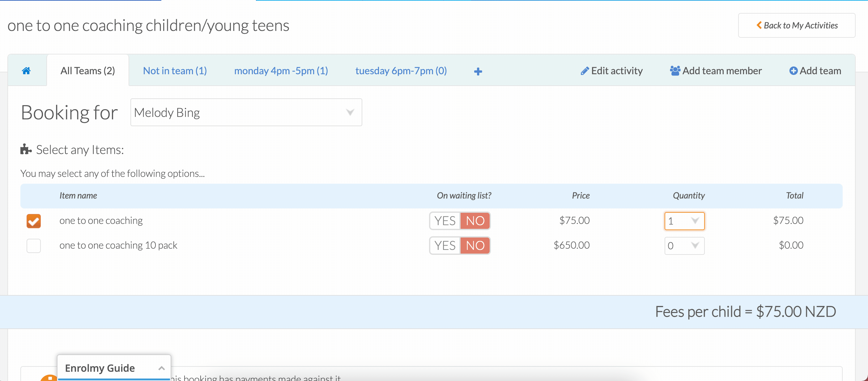Click the Add team member link
This screenshot has width=868, height=381.
716,71
